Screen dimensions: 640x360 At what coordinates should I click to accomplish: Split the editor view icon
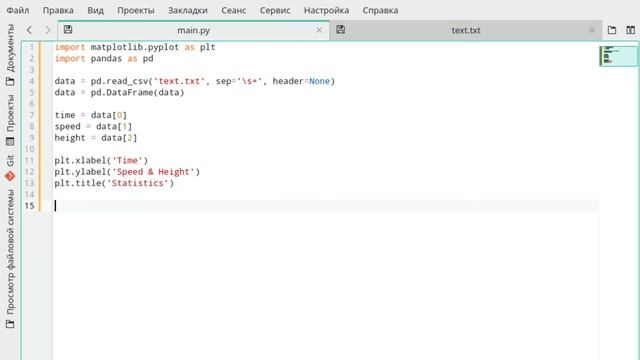[x=630, y=30]
